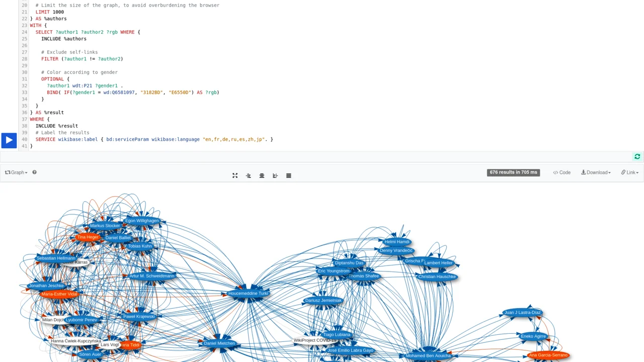Click the Houcemeddine Turki node
Image resolution: width=644 pixels, height=362 pixels.
[x=248, y=294]
